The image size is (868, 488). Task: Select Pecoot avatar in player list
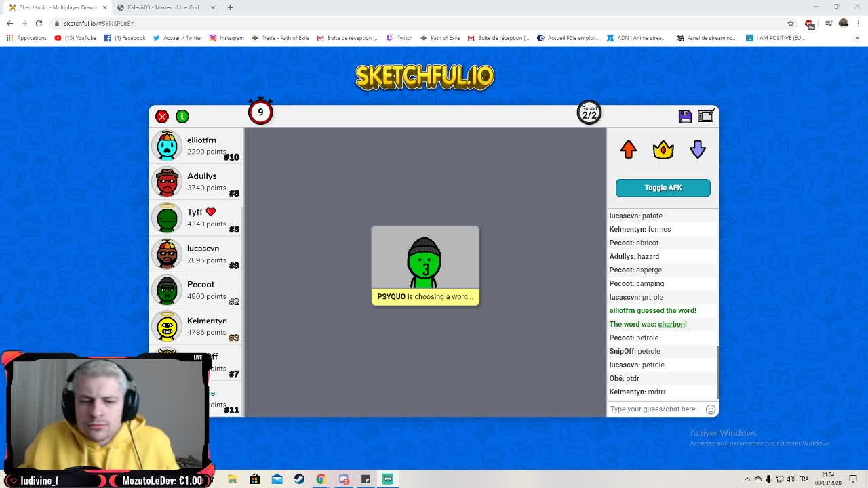click(167, 290)
